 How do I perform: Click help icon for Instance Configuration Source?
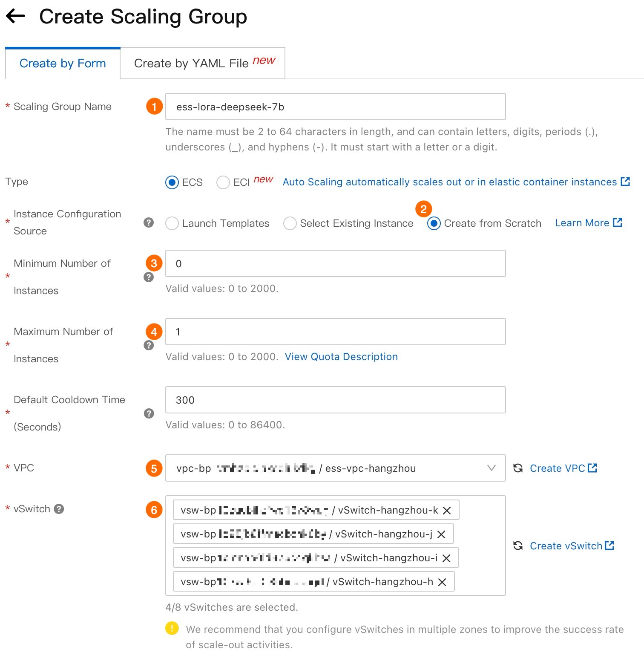(149, 222)
